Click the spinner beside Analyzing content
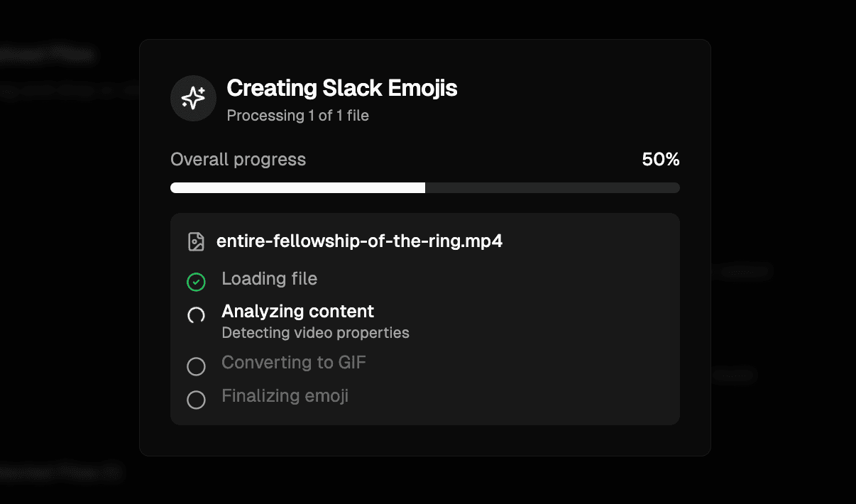Screen dimensions: 856x504 pos(196,316)
